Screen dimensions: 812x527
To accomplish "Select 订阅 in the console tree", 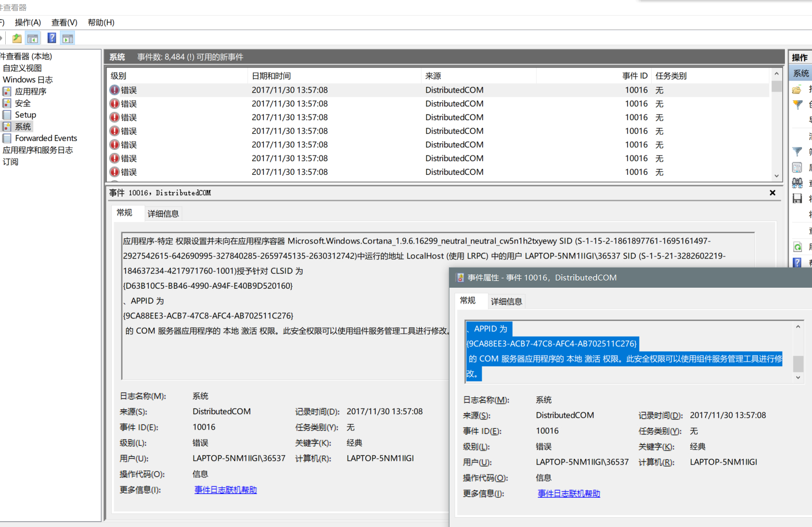I will pyautogui.click(x=10, y=162).
